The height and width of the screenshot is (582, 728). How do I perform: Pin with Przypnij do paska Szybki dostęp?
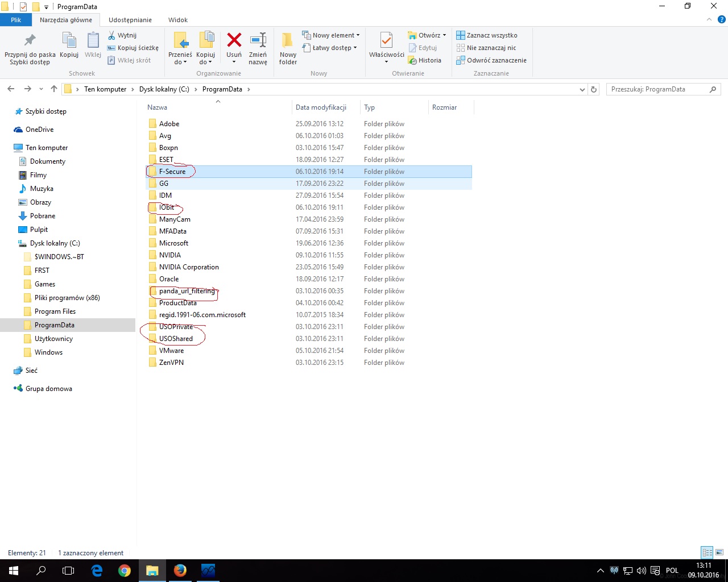pyautogui.click(x=30, y=41)
